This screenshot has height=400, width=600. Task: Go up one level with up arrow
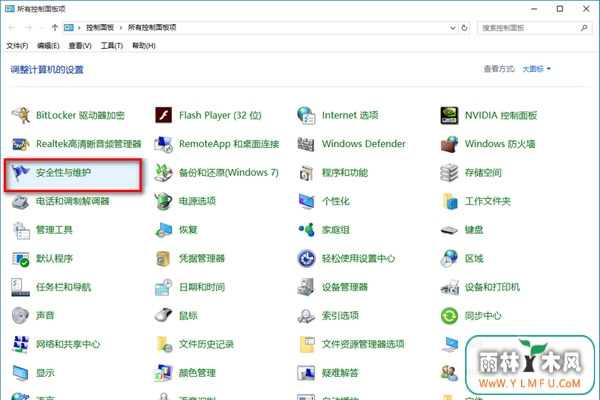[x=55, y=28]
